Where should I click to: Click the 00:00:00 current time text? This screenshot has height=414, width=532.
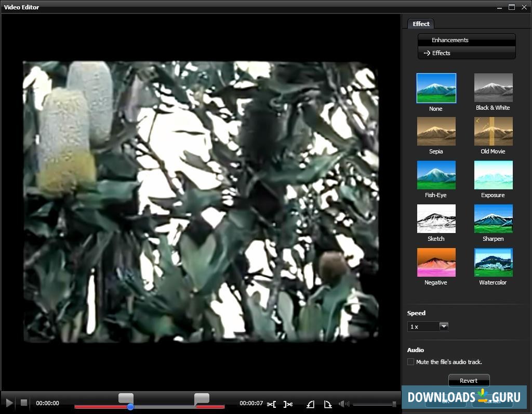point(47,403)
